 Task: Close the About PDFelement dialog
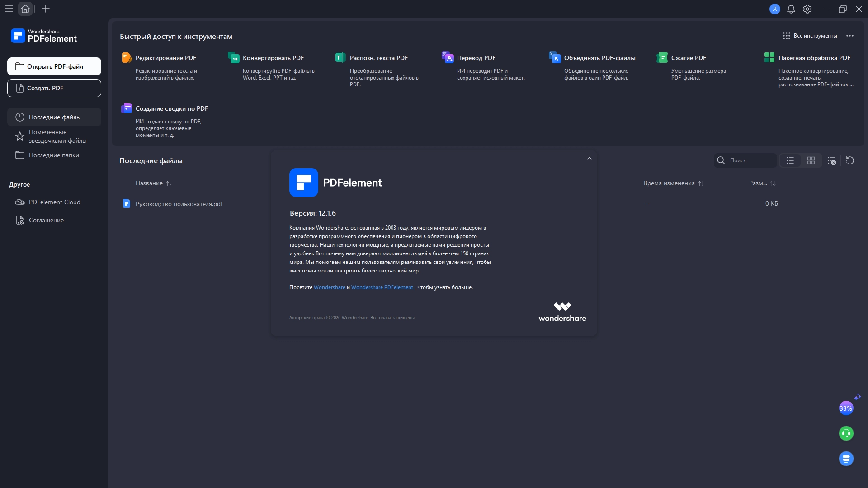pyautogui.click(x=590, y=157)
